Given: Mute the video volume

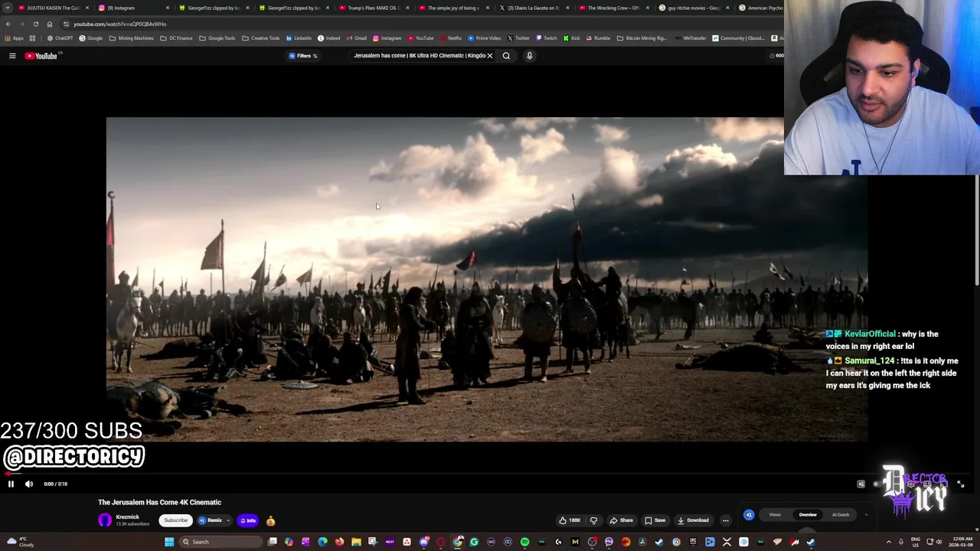Looking at the screenshot, I should pyautogui.click(x=29, y=484).
